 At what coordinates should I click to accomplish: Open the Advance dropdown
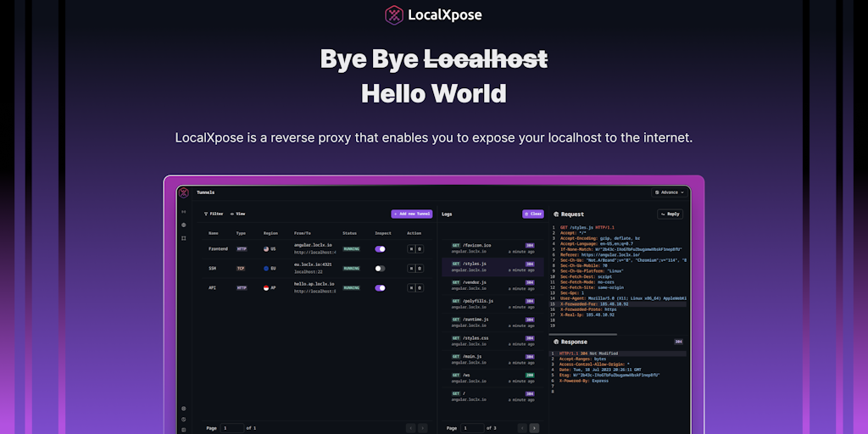point(670,192)
